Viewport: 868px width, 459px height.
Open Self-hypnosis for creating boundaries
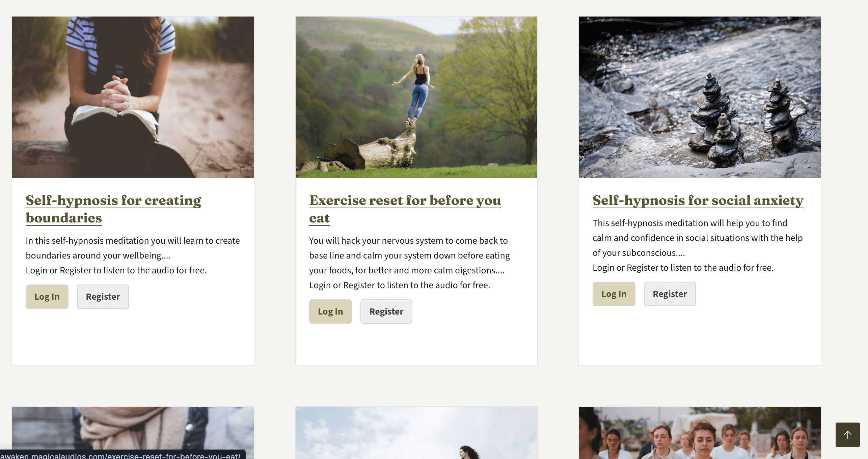pos(113,208)
